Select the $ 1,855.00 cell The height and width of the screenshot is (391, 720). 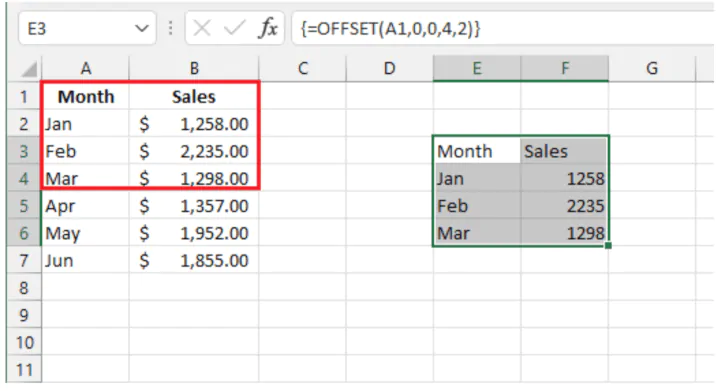(x=194, y=260)
